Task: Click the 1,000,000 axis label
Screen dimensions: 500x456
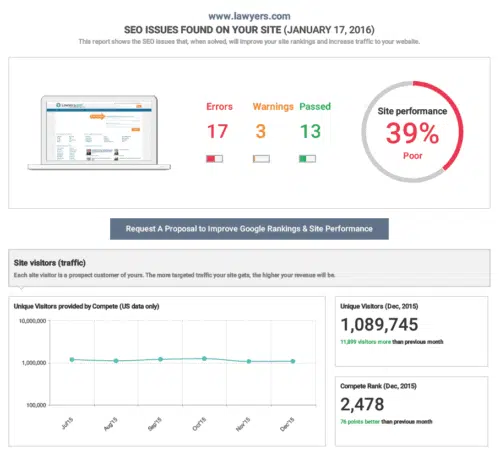Action: 34,363
